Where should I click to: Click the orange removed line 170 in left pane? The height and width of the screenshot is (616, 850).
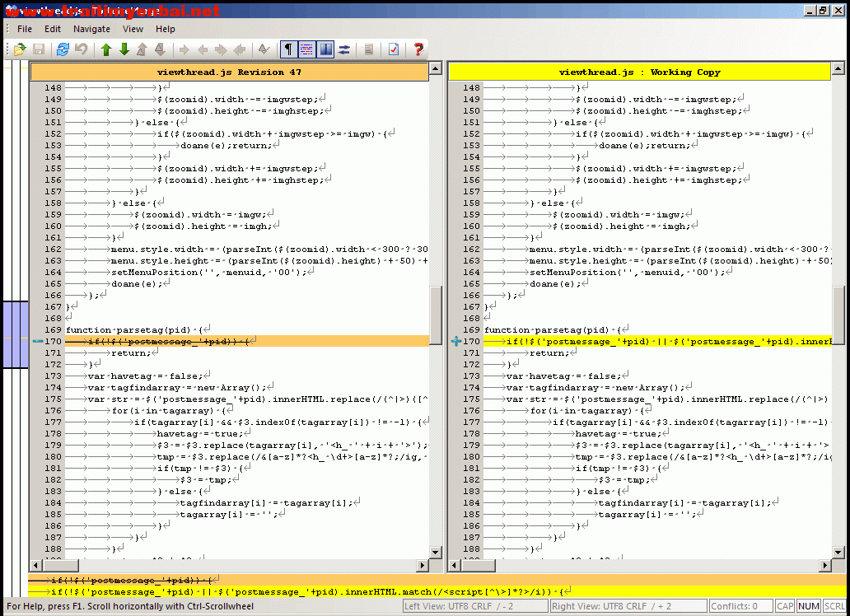click(246, 341)
